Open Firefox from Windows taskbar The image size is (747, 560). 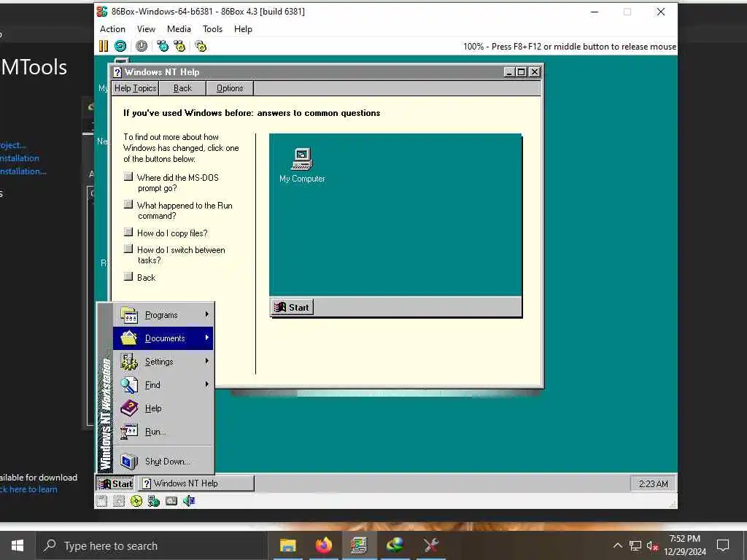pyautogui.click(x=323, y=545)
